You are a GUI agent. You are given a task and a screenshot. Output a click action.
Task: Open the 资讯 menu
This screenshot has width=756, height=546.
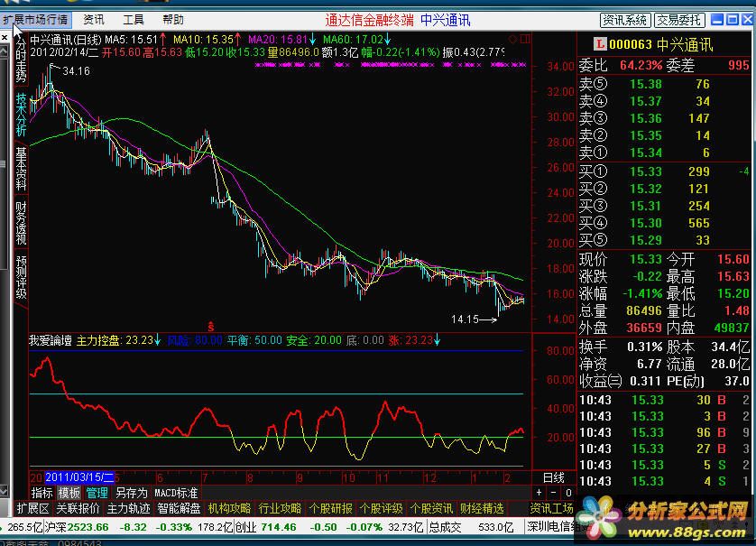click(94, 20)
